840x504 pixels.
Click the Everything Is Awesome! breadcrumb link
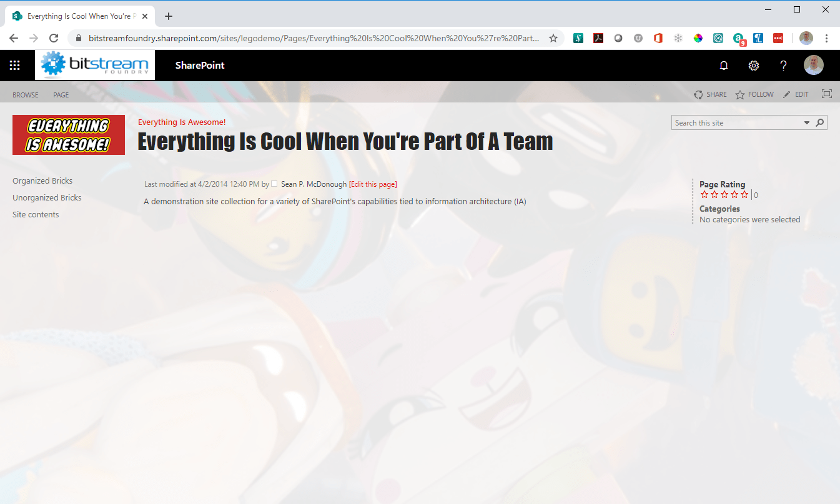182,122
